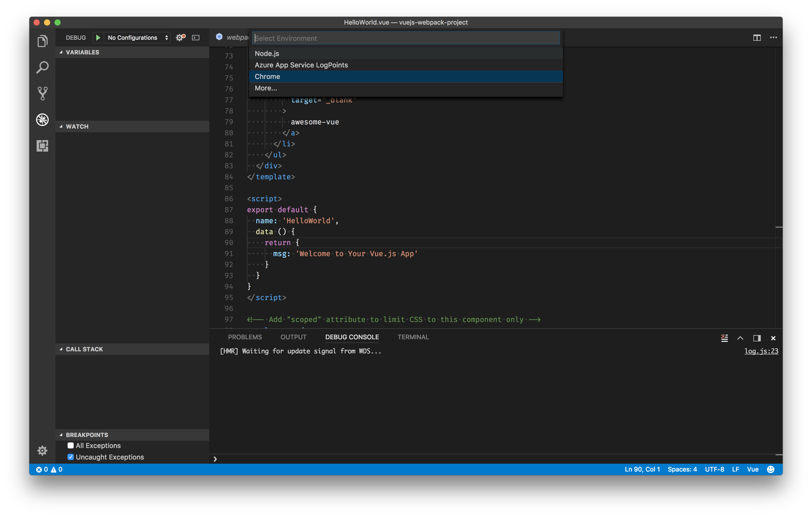Collapse the CALL STACK section
This screenshot has width=812, height=517.
click(132, 349)
